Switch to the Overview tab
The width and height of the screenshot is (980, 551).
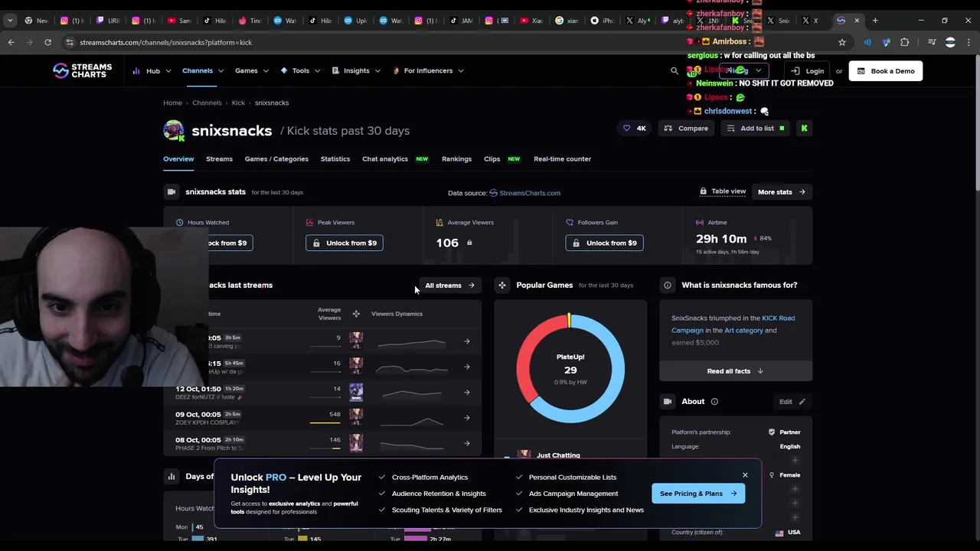(178, 159)
